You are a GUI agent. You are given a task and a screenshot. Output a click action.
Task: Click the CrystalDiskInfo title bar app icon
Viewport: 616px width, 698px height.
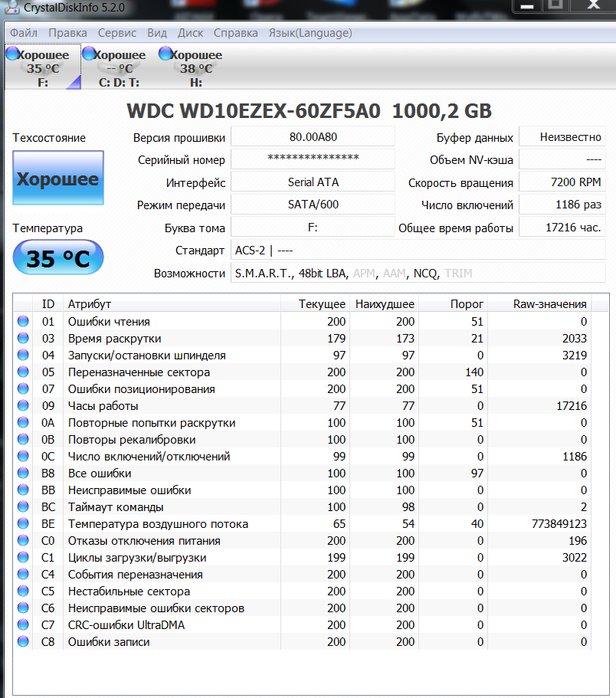(x=11, y=7)
